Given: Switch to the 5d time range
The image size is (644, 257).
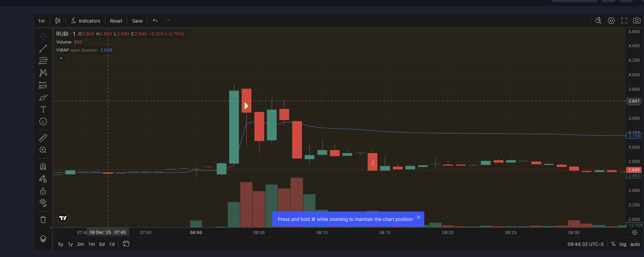Looking at the screenshot, I should (102, 244).
